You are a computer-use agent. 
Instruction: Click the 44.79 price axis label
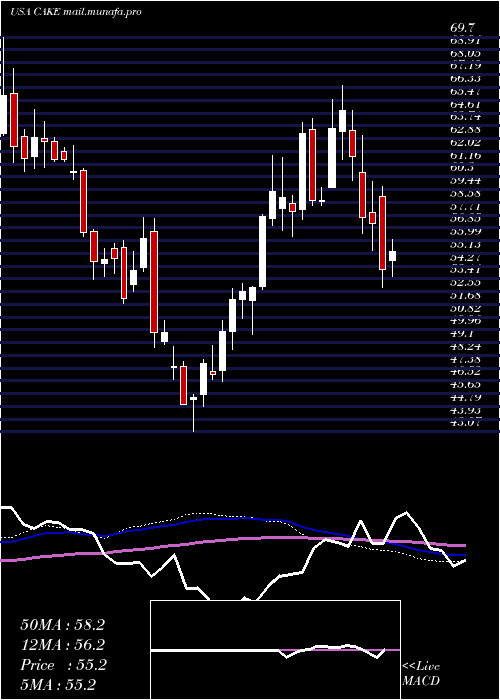(x=465, y=397)
